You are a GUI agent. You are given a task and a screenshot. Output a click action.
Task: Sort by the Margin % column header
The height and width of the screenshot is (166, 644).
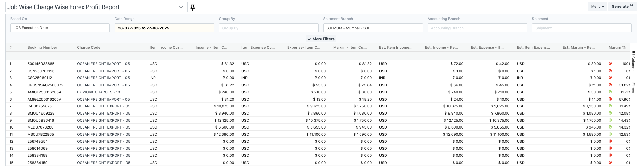point(617,47)
